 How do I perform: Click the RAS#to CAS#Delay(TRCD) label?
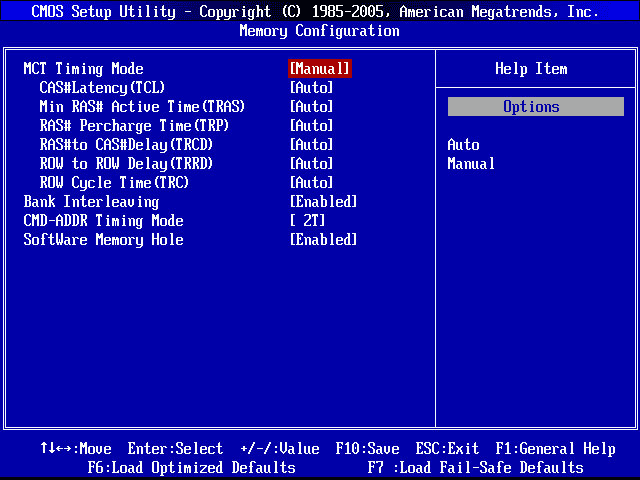pos(126,144)
